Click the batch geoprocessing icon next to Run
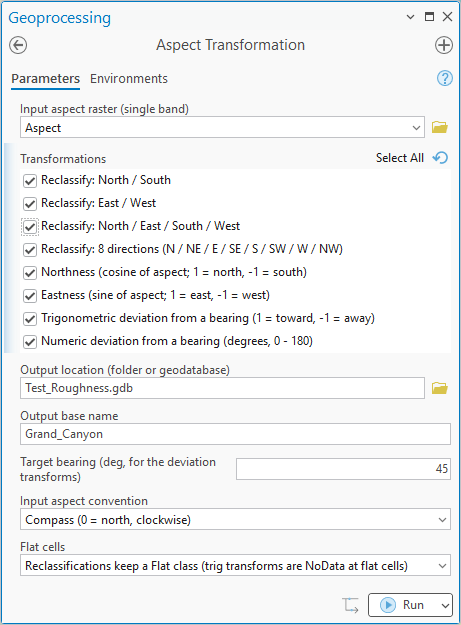This screenshot has height=625, width=461. (x=350, y=605)
